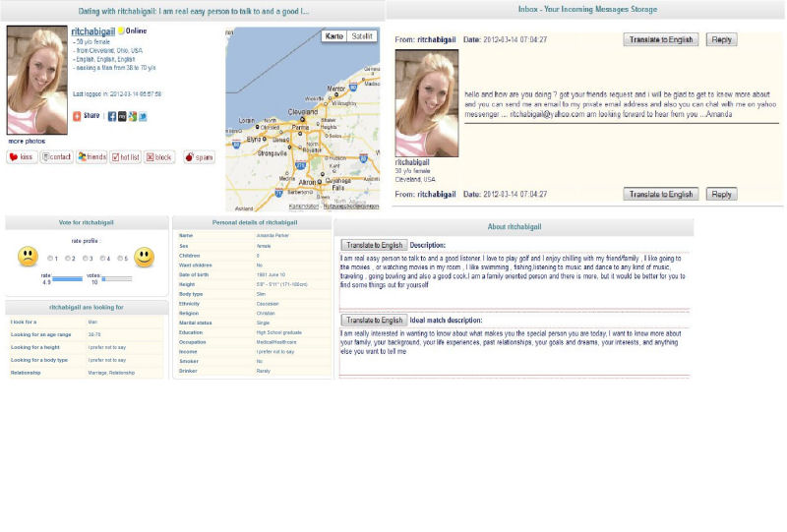Click the votes progress bar showing 10
This screenshot has height=532, width=787.
117,278
